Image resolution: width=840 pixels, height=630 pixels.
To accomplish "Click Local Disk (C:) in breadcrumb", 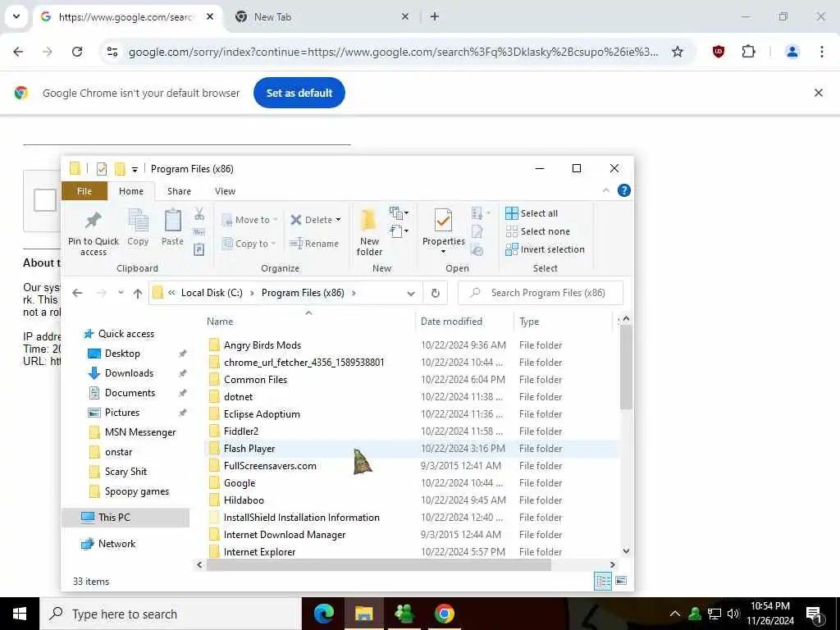I will tap(212, 293).
